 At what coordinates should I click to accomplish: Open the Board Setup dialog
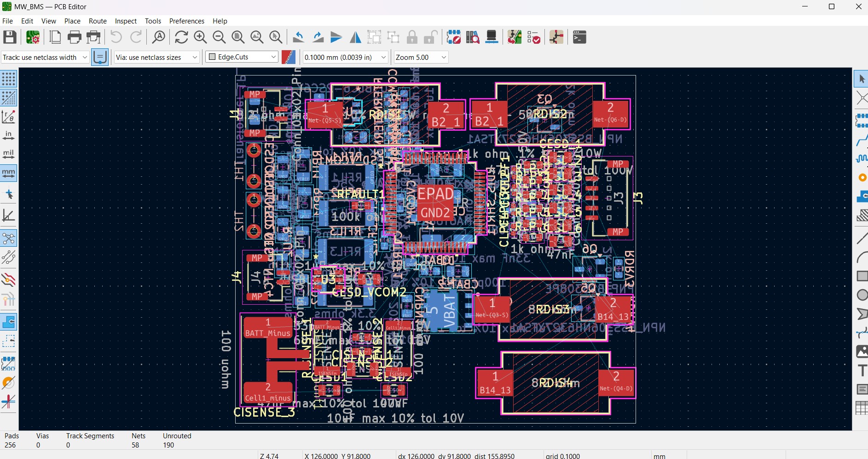(33, 37)
